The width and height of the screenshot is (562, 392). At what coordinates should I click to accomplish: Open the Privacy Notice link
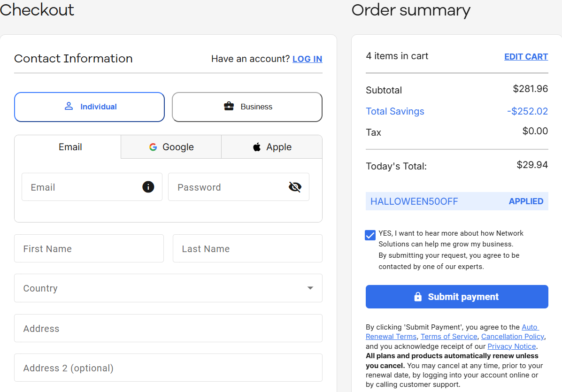(x=511, y=346)
